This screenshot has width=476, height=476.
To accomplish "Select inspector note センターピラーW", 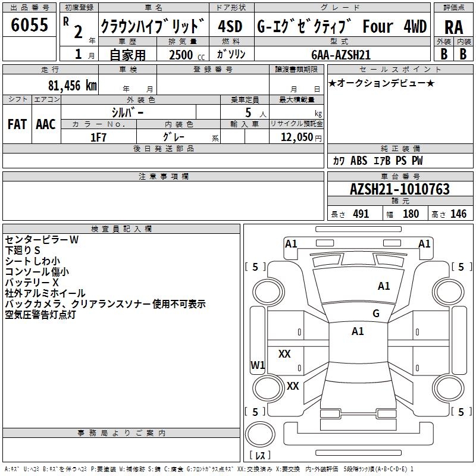I will tap(42, 240).
